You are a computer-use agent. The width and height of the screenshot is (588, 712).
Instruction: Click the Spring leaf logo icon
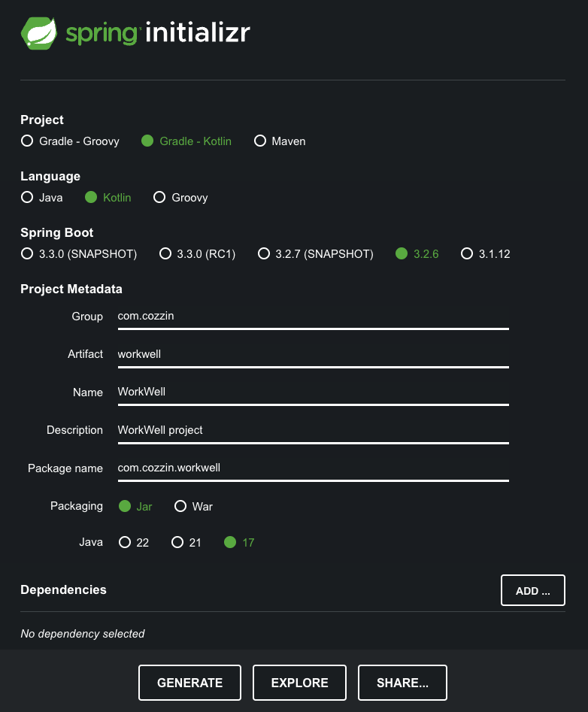tap(39, 33)
